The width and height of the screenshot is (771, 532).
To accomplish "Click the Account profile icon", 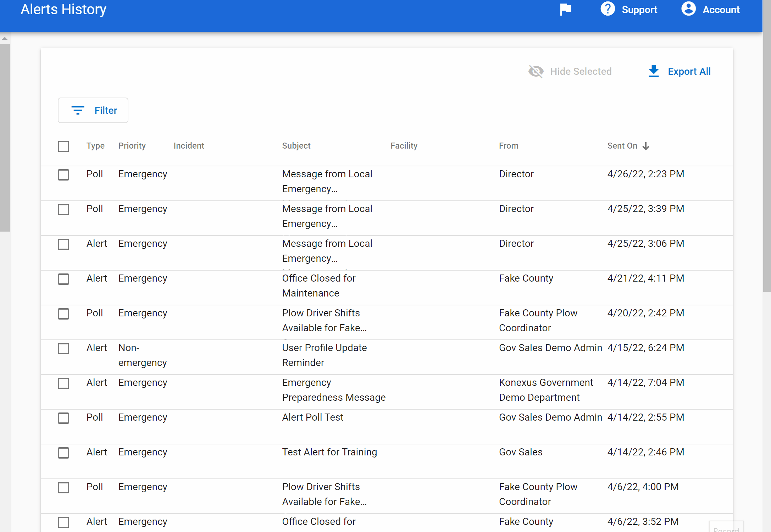I will [688, 10].
